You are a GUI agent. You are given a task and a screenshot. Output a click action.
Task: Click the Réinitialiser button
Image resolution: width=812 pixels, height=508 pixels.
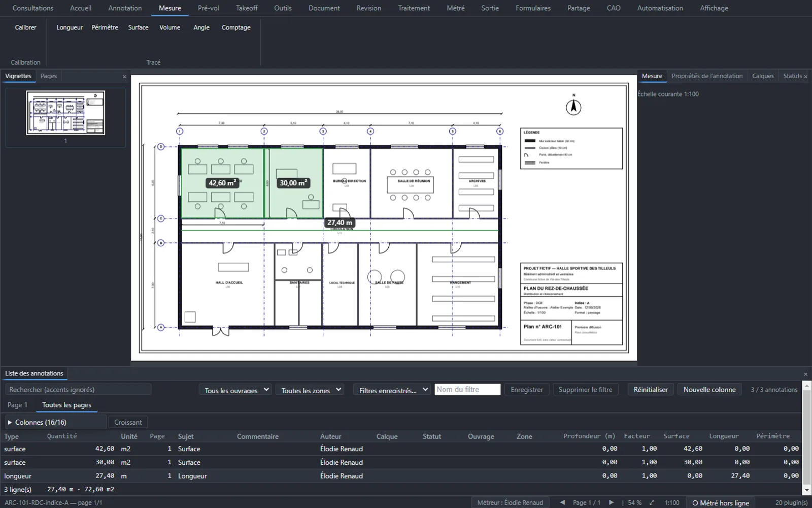coord(651,390)
